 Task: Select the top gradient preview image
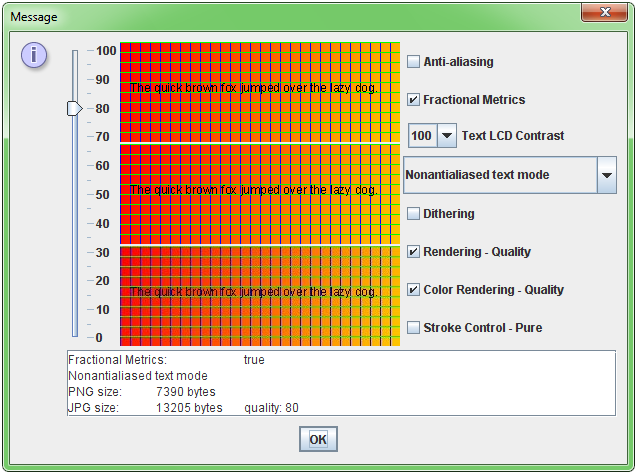(x=259, y=91)
